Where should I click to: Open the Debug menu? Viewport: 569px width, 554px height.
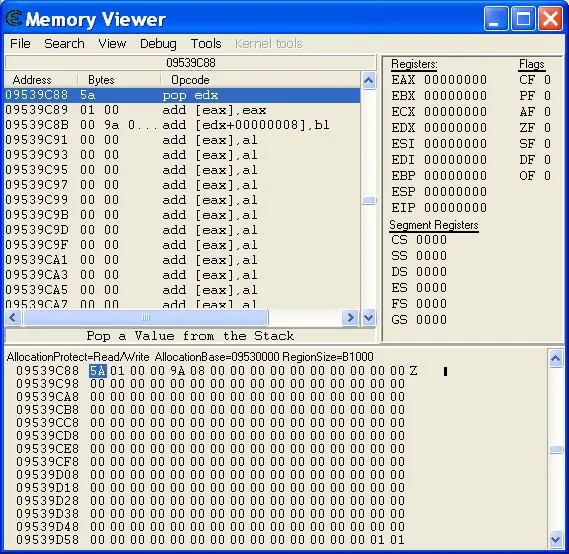point(158,44)
